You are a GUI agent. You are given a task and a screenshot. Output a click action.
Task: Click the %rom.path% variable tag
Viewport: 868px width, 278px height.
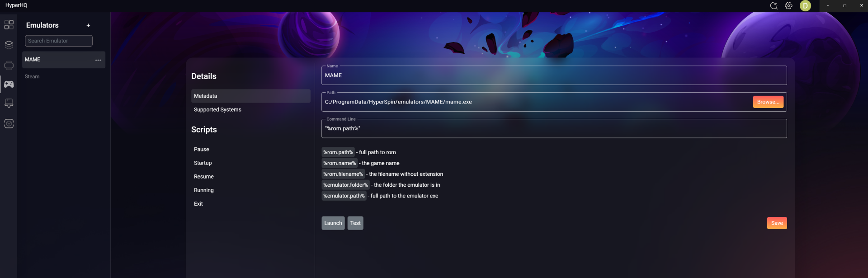(338, 152)
